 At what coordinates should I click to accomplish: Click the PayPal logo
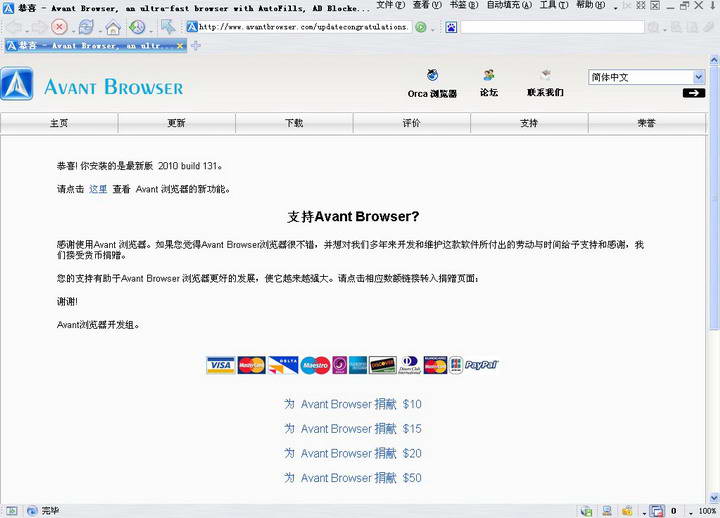pos(481,365)
